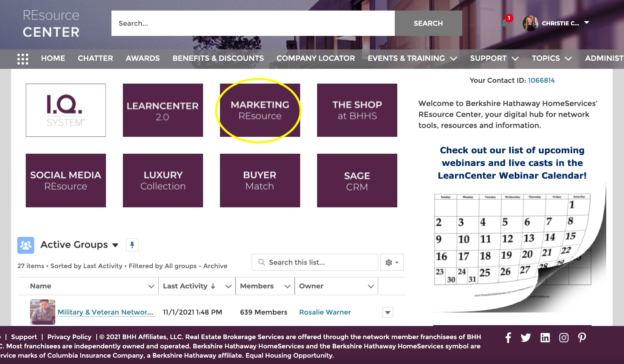The width and height of the screenshot is (624, 364).
Task: Click the 639 Members cell
Action: (x=264, y=312)
